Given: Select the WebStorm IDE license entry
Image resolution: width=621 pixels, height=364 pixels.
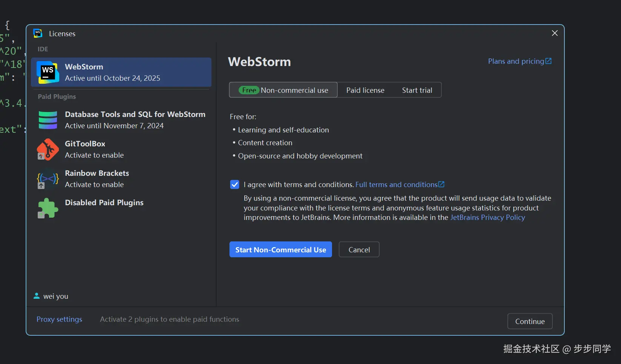Looking at the screenshot, I should (x=121, y=72).
